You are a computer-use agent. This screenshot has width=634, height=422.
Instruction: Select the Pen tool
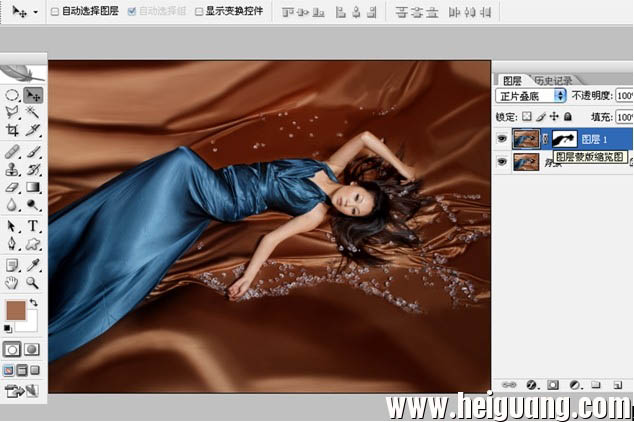[x=12, y=244]
